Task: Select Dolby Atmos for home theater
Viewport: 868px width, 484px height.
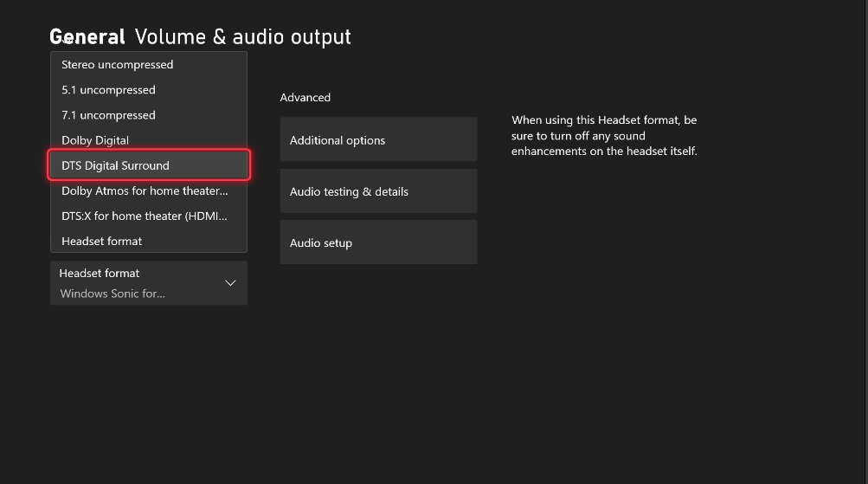Action: pyautogui.click(x=145, y=190)
